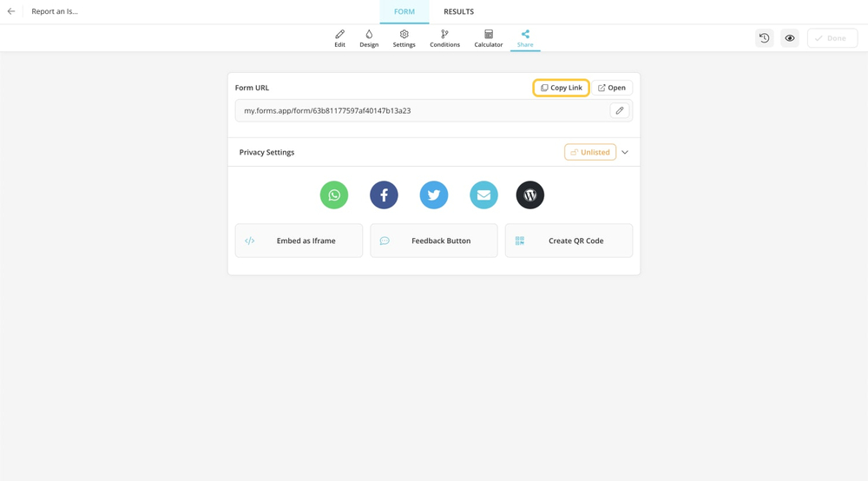This screenshot has height=481, width=868.
Task: Share form by email icon
Action: coord(483,195)
